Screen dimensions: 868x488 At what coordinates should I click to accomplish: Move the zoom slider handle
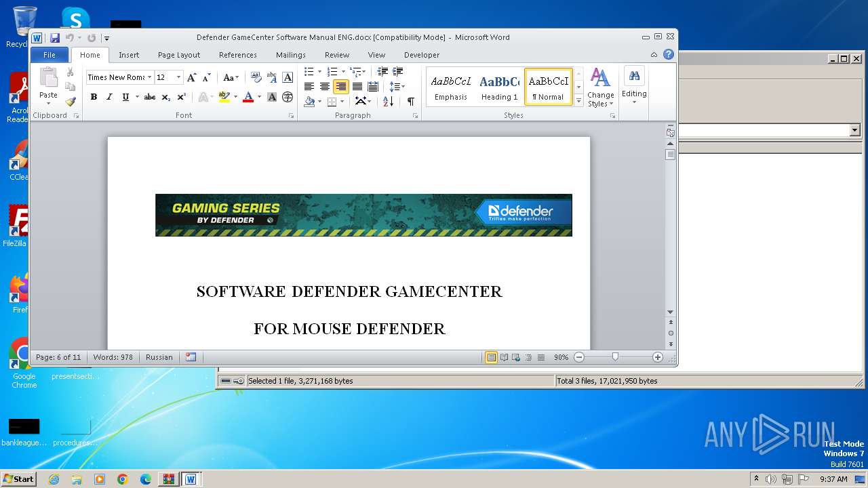point(615,357)
